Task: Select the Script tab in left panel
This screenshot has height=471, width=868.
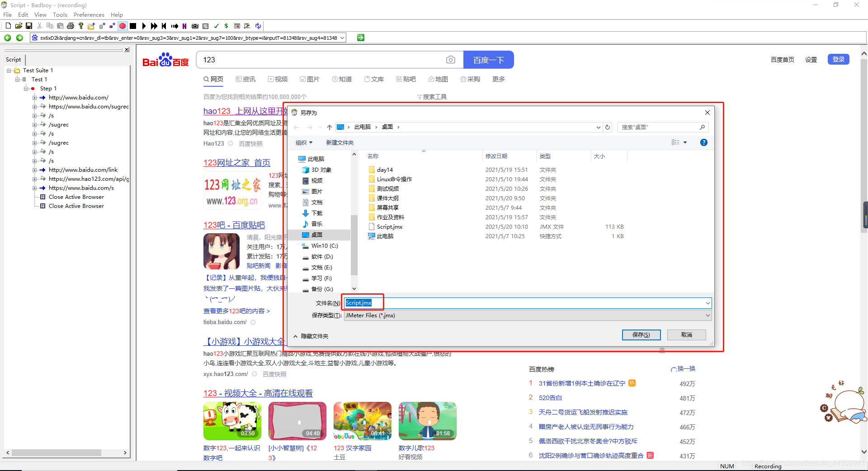Action: click(x=14, y=59)
